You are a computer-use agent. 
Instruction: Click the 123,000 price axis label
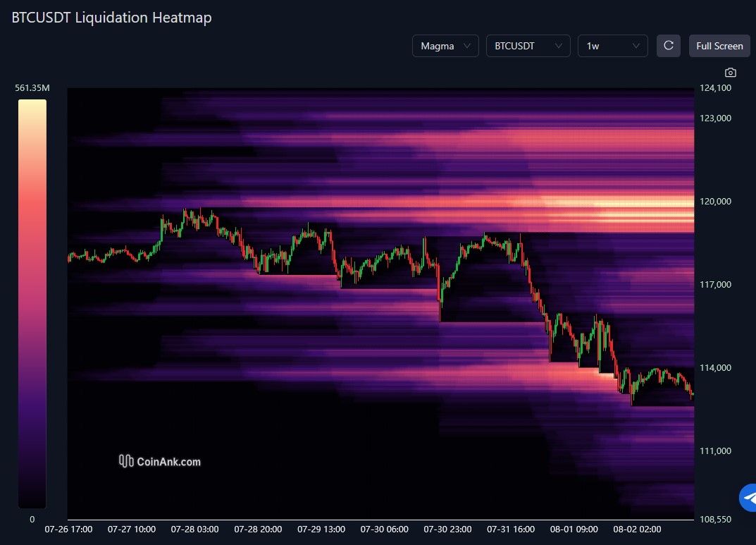click(x=716, y=118)
